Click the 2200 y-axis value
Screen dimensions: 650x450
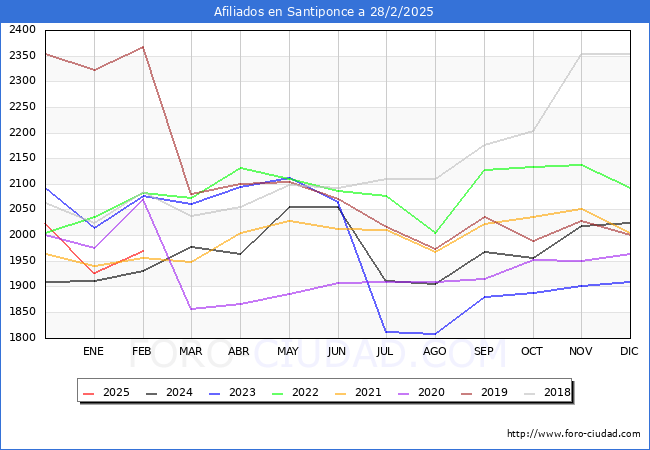pyautogui.click(x=22, y=132)
